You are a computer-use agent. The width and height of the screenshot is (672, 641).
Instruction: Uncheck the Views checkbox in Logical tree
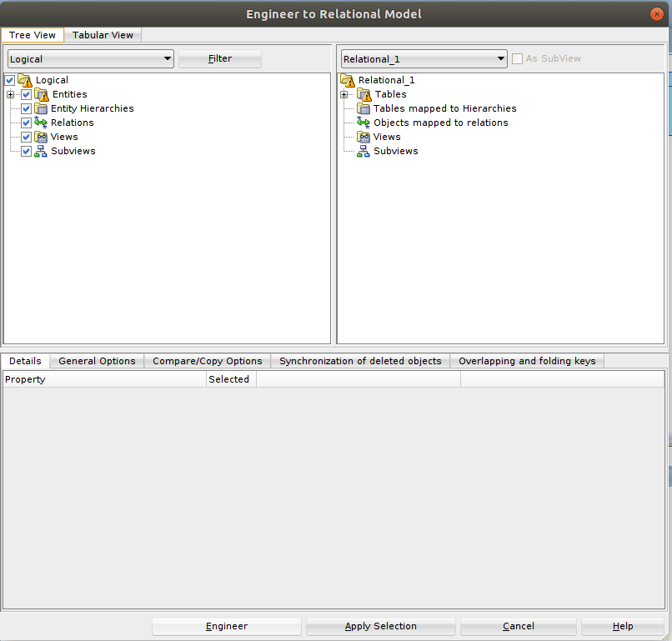pos(26,137)
